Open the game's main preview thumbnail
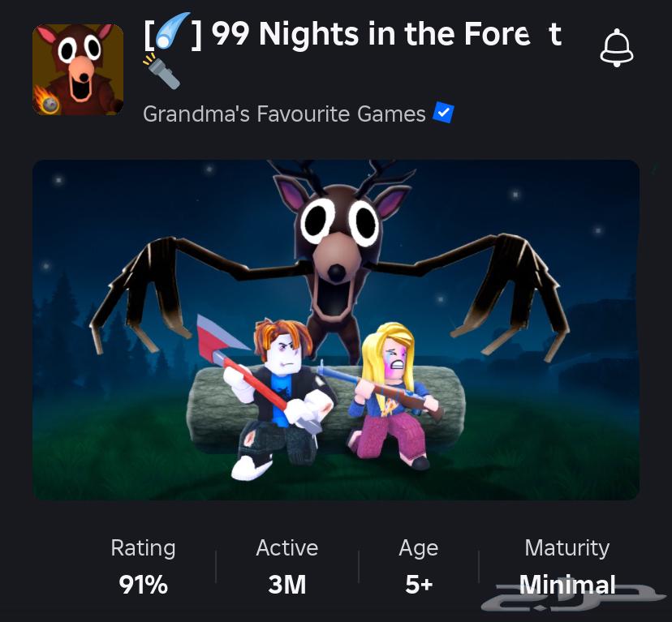 pyautogui.click(x=336, y=330)
